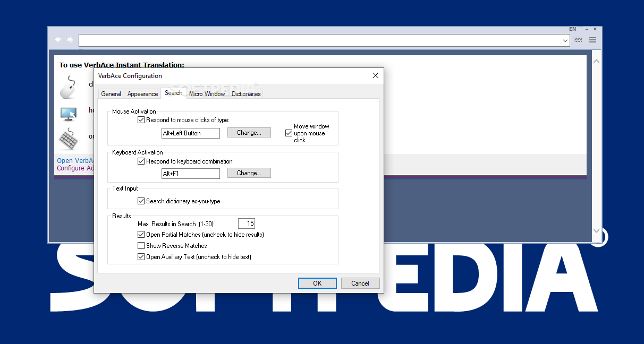Viewport: 644px width, 344px height.
Task: Minimize the VerbAce main window
Action: point(587,29)
